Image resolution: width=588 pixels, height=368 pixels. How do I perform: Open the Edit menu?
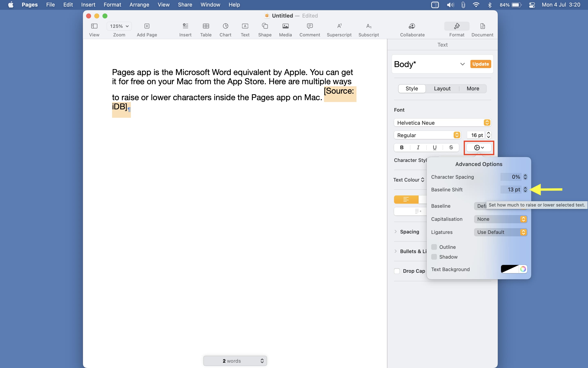(68, 5)
